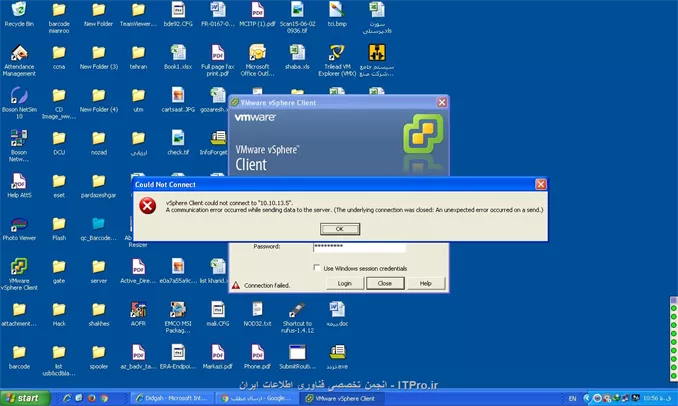Switch to VMware vSphere Client taskbar item
The width and height of the screenshot is (678, 406).
coord(342,398)
